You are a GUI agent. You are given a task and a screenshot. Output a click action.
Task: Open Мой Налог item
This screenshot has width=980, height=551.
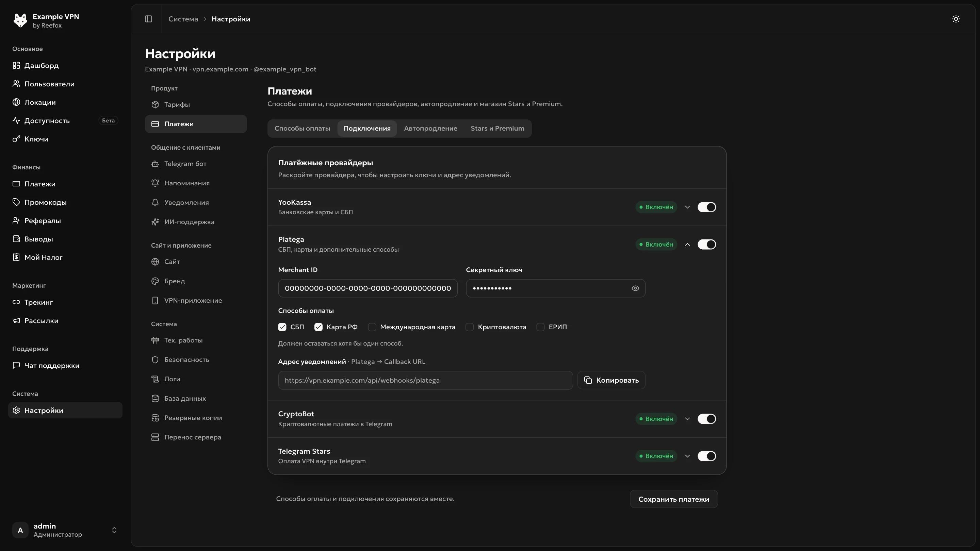tap(65, 257)
